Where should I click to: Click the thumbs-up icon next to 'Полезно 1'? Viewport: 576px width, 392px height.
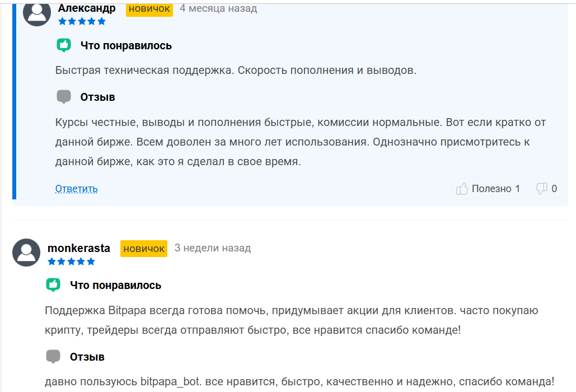pyautogui.click(x=462, y=189)
